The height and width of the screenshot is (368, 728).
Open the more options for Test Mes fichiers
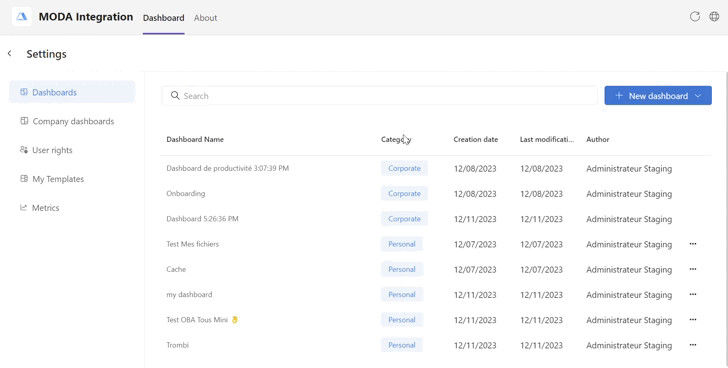693,244
